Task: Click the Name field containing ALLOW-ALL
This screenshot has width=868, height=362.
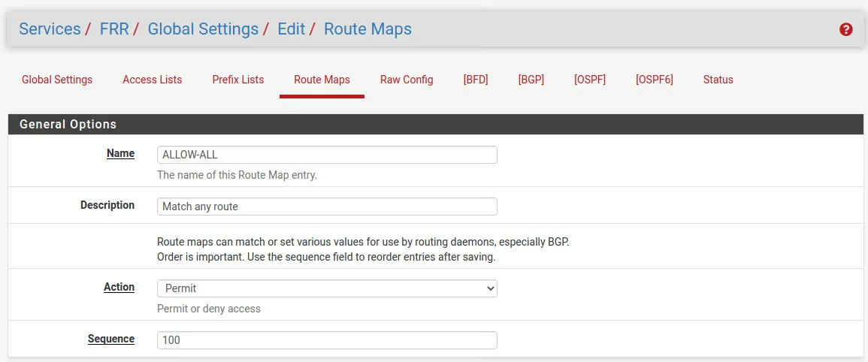Action: click(327, 155)
